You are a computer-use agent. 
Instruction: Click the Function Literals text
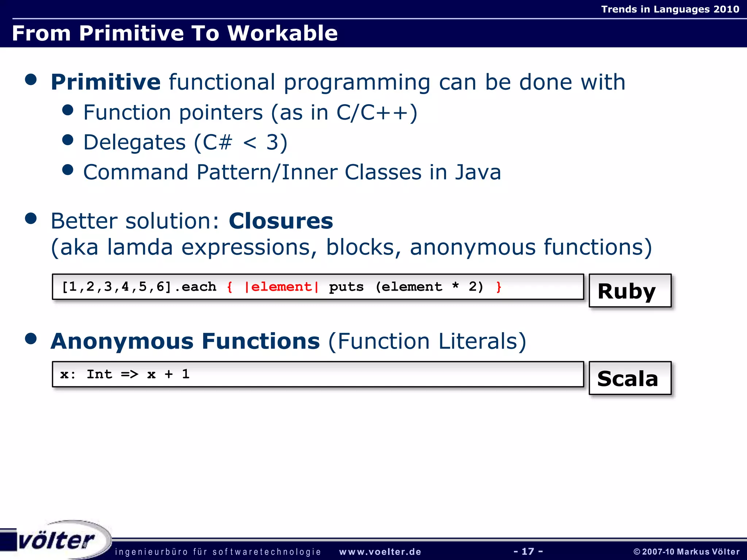click(x=427, y=342)
